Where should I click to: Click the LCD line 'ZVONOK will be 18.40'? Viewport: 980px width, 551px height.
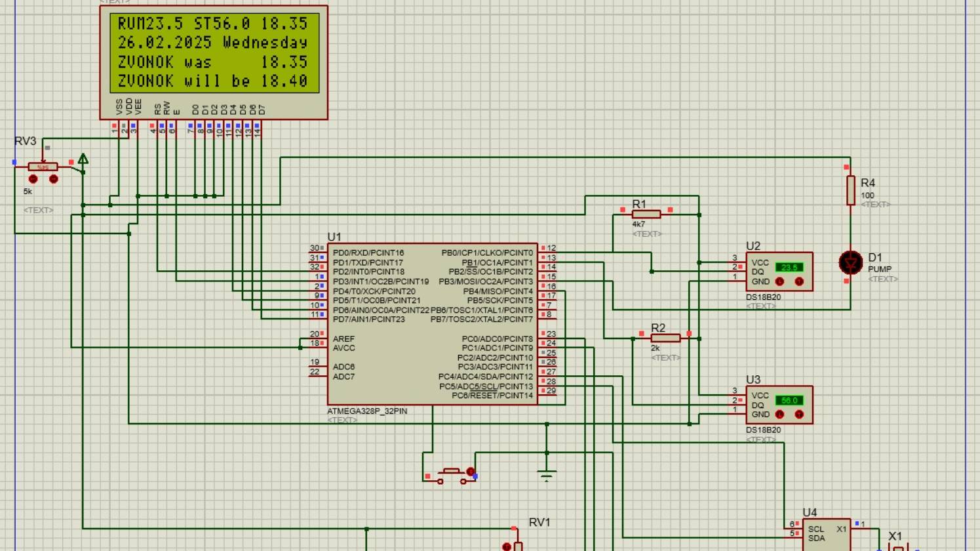[x=212, y=81]
